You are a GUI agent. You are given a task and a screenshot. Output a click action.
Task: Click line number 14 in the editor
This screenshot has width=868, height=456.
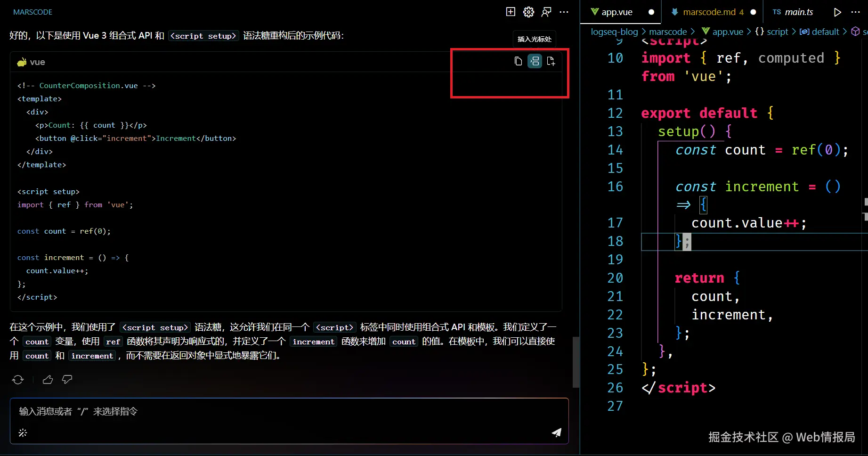pyautogui.click(x=615, y=150)
